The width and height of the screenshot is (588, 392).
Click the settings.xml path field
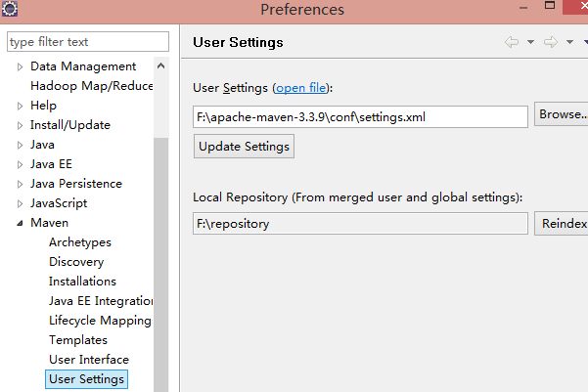(360, 117)
